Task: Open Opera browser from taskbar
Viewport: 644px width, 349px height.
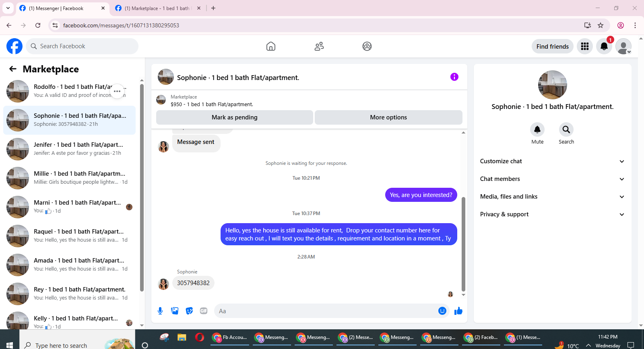Action: (x=200, y=337)
